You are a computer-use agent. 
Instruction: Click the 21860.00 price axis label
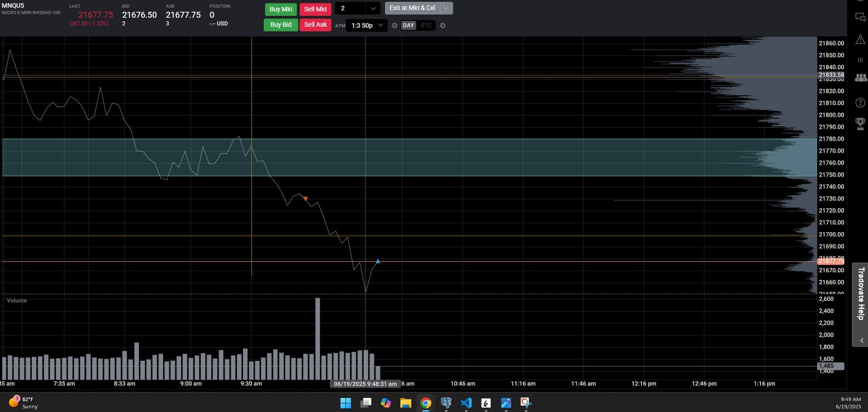click(831, 43)
